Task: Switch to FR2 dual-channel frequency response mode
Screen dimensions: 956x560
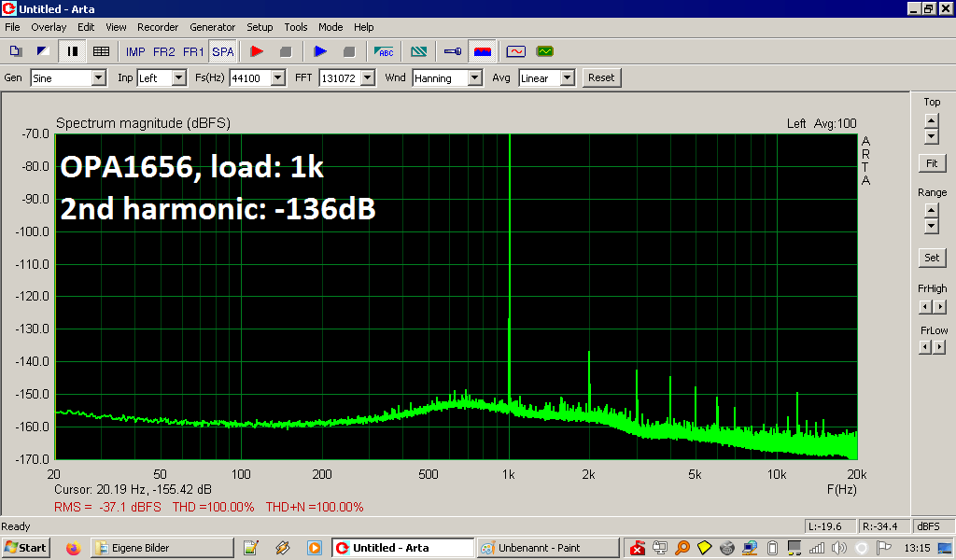Action: (x=164, y=51)
